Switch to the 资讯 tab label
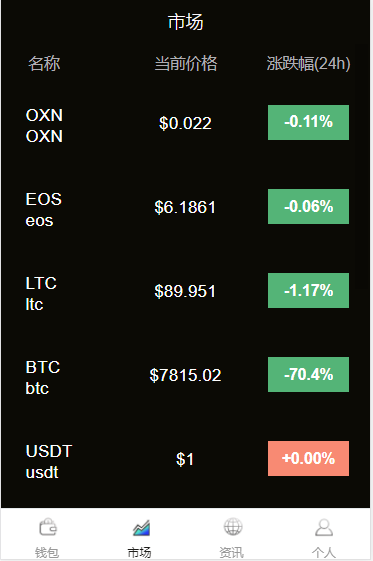This screenshot has height=561, width=373. tap(232, 553)
